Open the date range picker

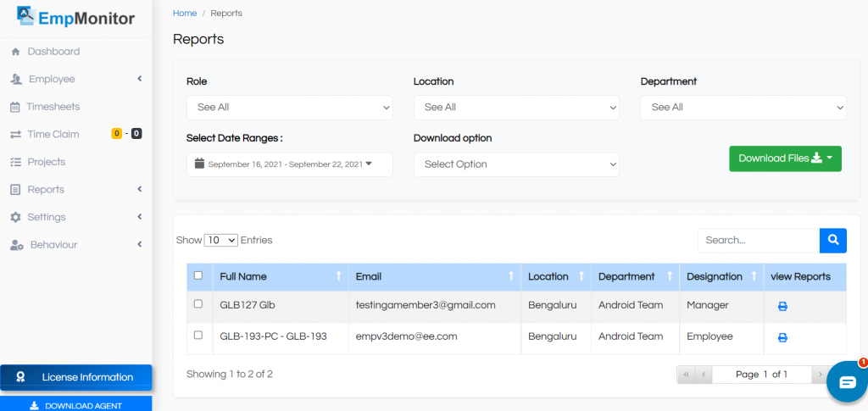290,164
